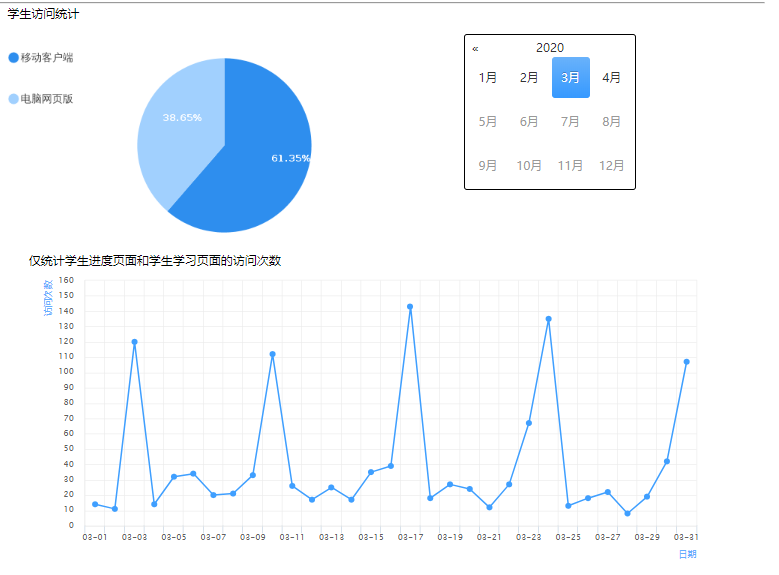
Task: Click the dark blue 移动客户端 legend dot
Action: point(13,58)
